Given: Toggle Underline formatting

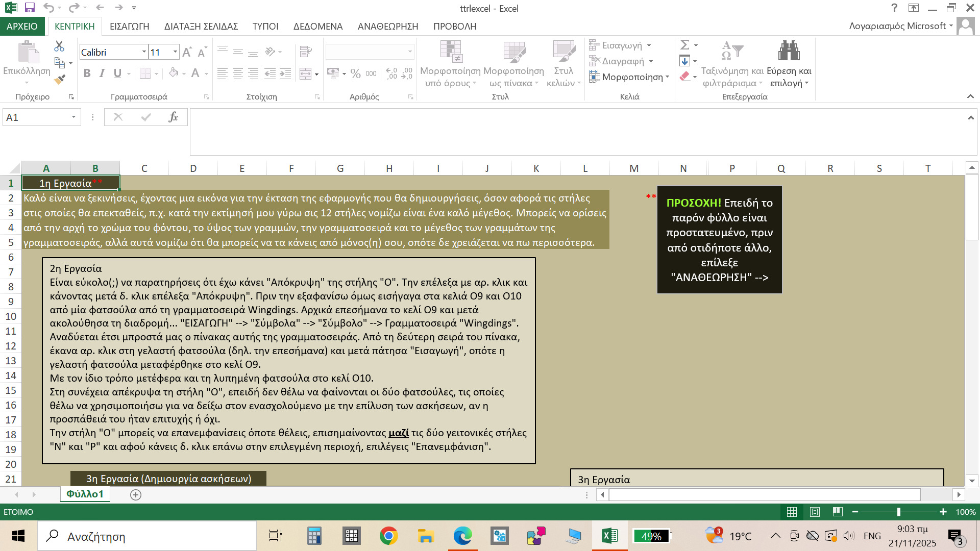Looking at the screenshot, I should click(x=117, y=73).
